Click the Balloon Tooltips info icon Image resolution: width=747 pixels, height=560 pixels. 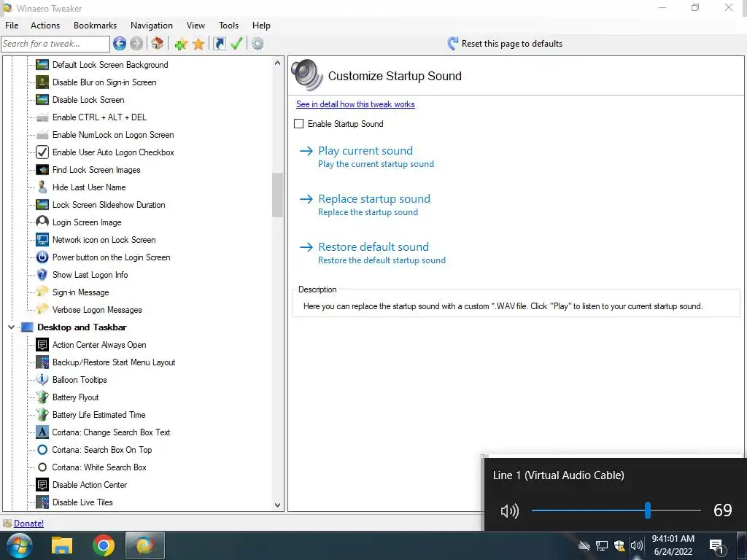click(x=42, y=379)
